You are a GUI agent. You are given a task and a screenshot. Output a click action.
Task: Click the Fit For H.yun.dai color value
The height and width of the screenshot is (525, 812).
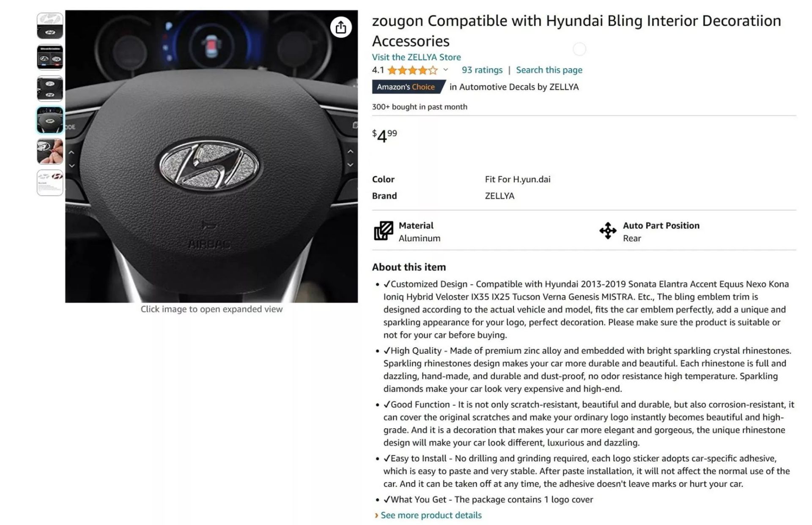point(518,179)
